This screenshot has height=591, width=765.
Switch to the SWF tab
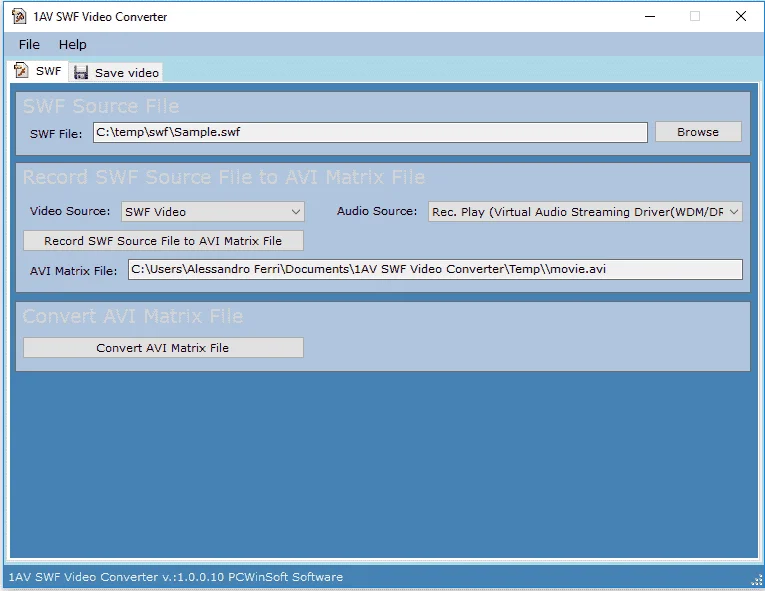(38, 71)
